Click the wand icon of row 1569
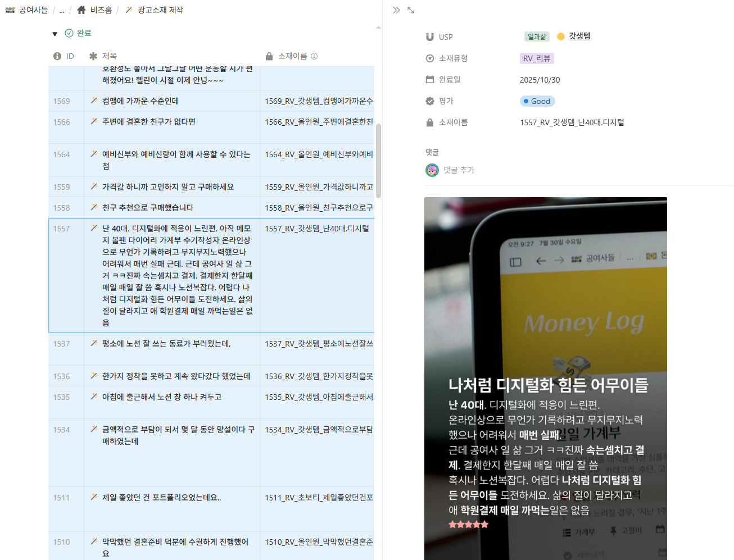 click(x=94, y=101)
